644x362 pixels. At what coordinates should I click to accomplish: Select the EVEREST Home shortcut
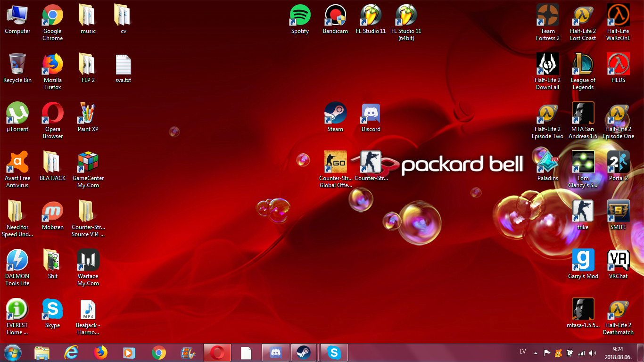17,317
